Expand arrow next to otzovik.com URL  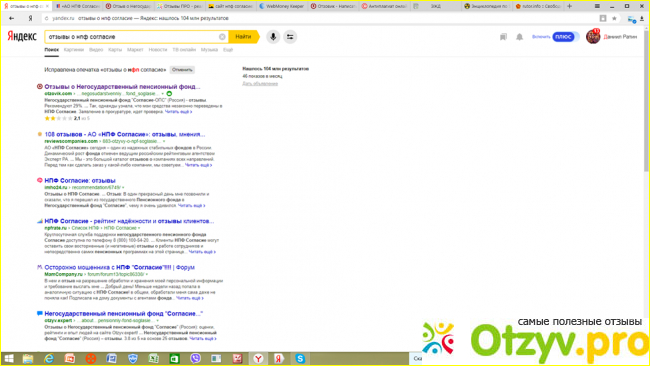click(162, 94)
